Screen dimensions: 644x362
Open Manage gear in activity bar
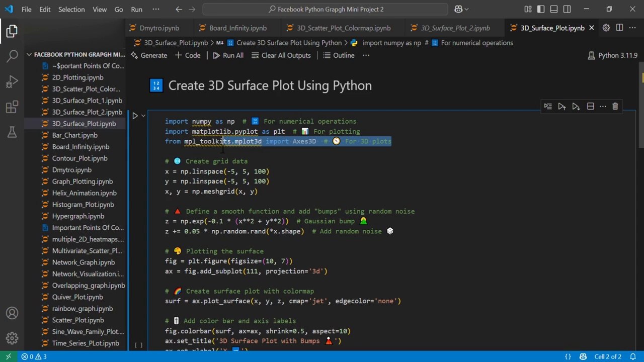12,338
